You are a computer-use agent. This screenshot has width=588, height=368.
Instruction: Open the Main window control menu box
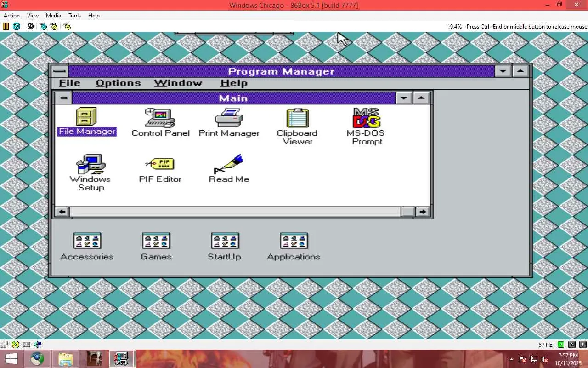[64, 98]
